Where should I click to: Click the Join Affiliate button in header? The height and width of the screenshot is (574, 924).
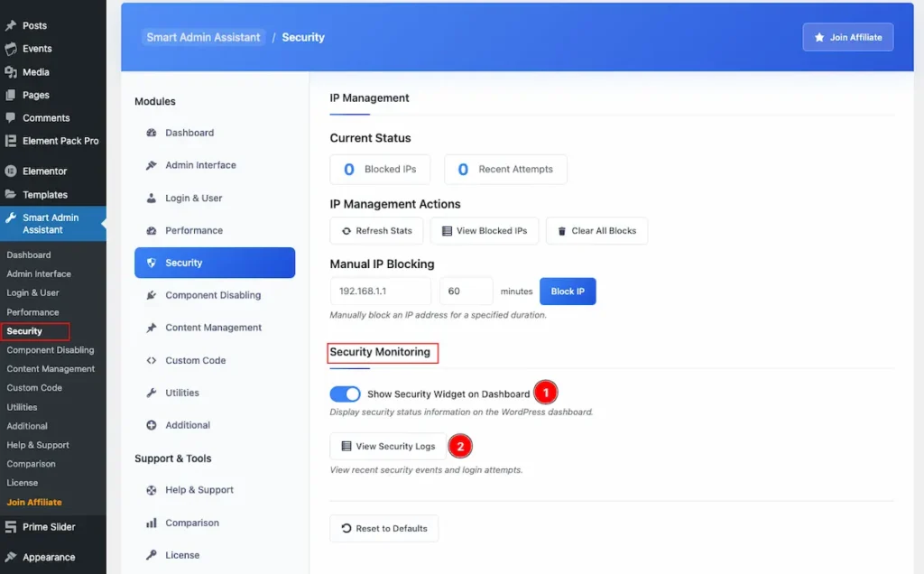click(x=847, y=37)
